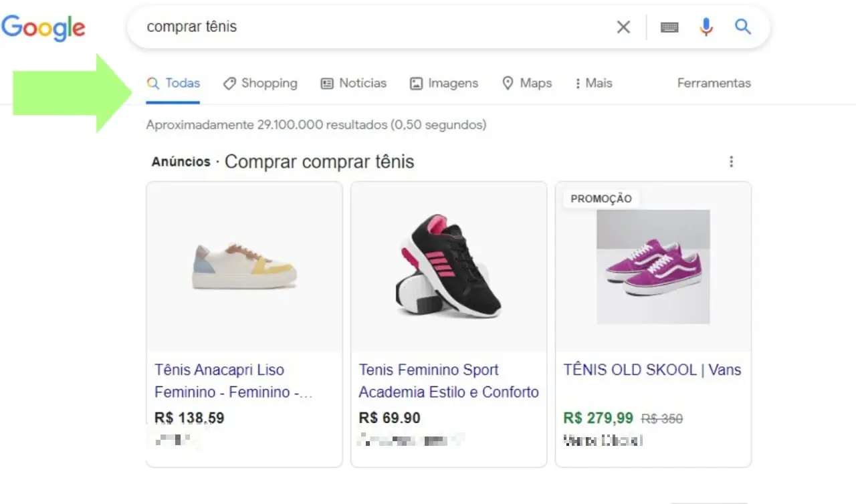Image resolution: width=856 pixels, height=504 pixels.
Task: Open Ferramentas search tools
Action: (x=714, y=84)
